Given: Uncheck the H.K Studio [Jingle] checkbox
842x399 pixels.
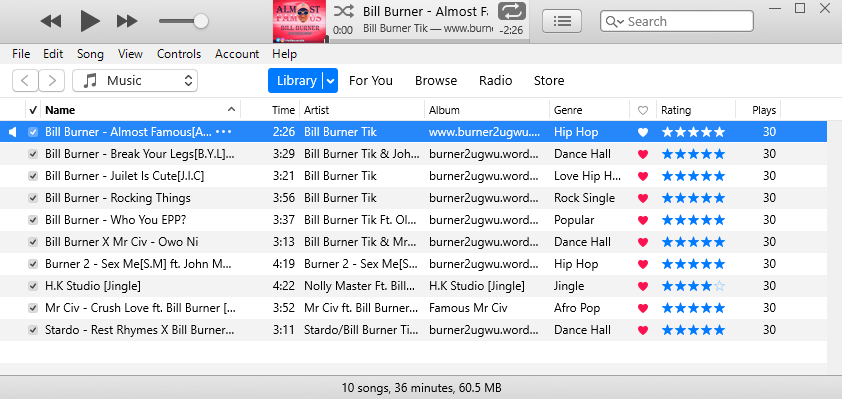Looking at the screenshot, I should (x=33, y=286).
